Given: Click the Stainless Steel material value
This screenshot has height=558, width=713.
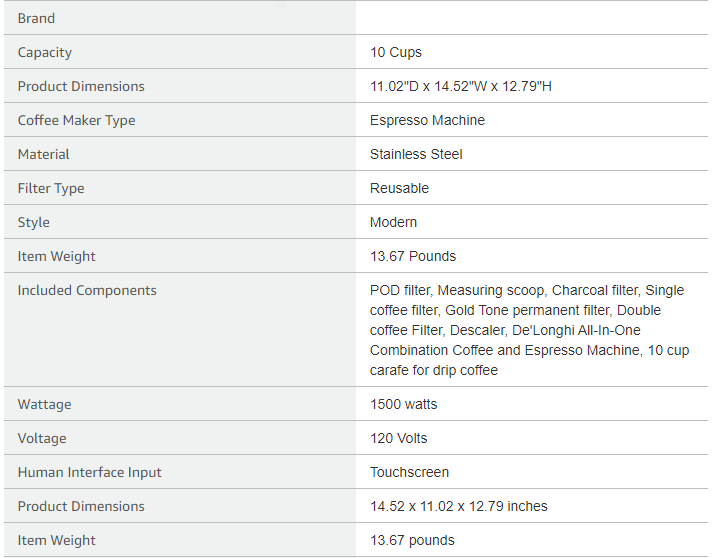Looking at the screenshot, I should 416,154.
